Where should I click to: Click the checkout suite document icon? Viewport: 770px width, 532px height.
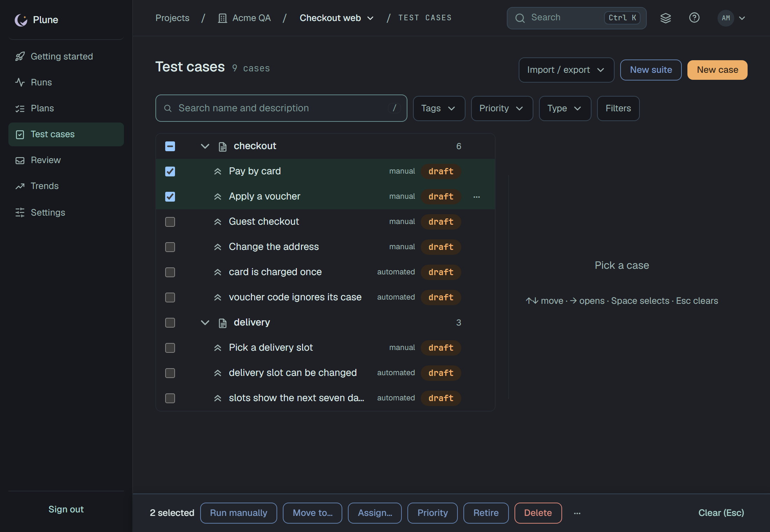(223, 146)
